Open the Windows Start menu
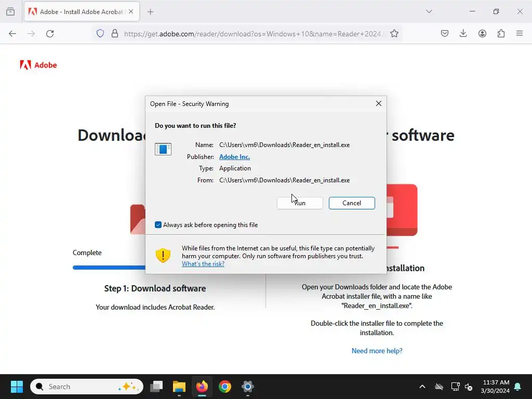This screenshot has height=399, width=532. click(17, 387)
